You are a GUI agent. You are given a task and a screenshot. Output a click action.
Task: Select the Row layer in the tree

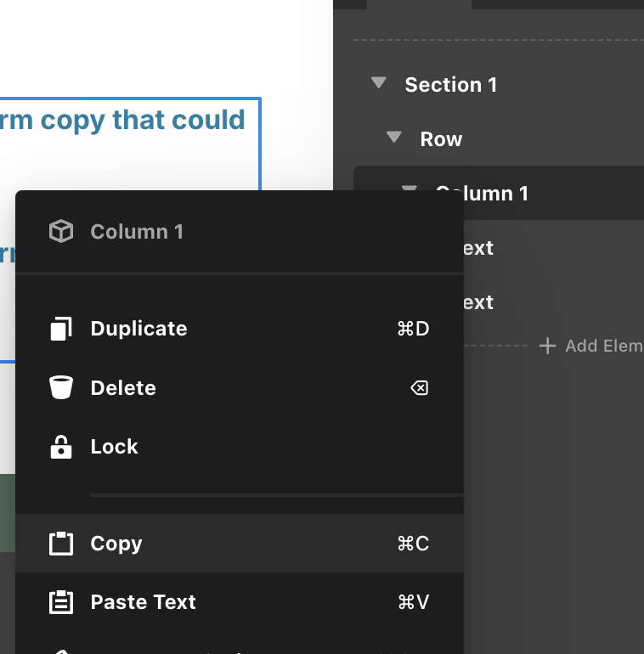[x=441, y=139]
